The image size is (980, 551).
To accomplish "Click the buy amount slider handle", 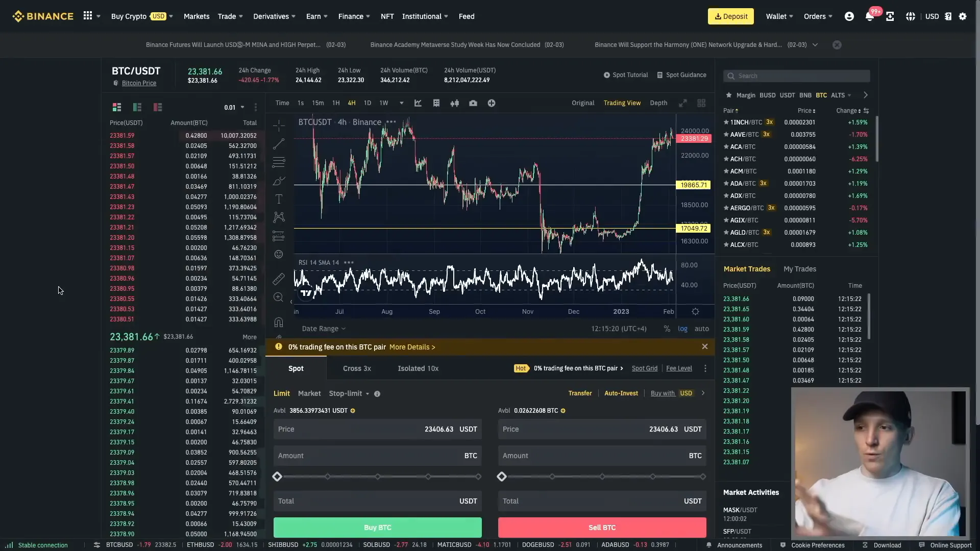I will 277,477.
